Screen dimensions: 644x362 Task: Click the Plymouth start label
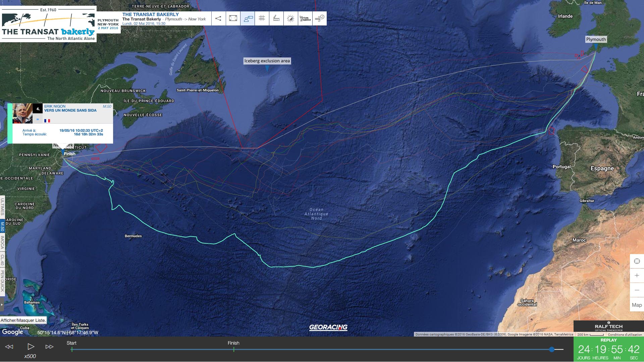596,39
